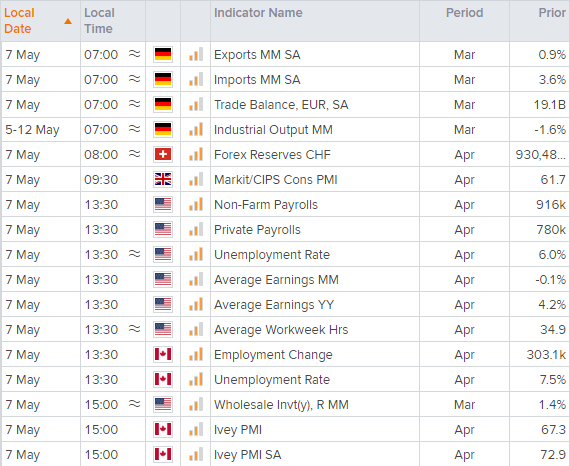The image size is (570, 466).
Task: Select the Private Payrolls row
Action: click(x=285, y=229)
